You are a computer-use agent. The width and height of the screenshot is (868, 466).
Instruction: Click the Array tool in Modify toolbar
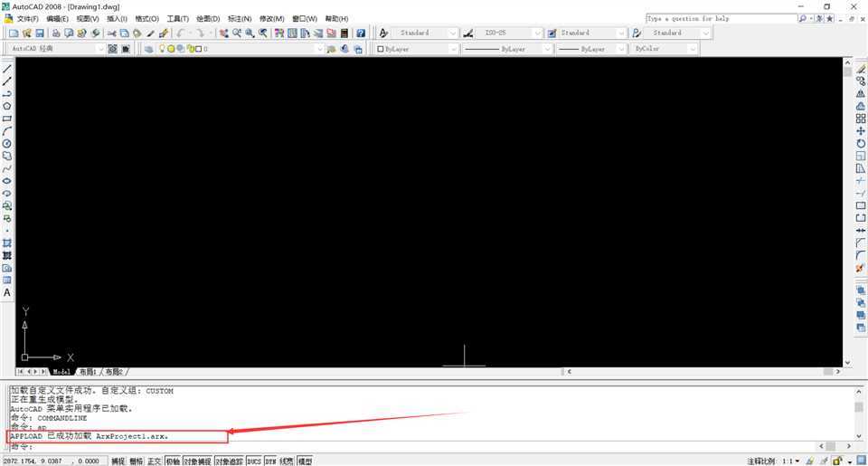(x=861, y=119)
